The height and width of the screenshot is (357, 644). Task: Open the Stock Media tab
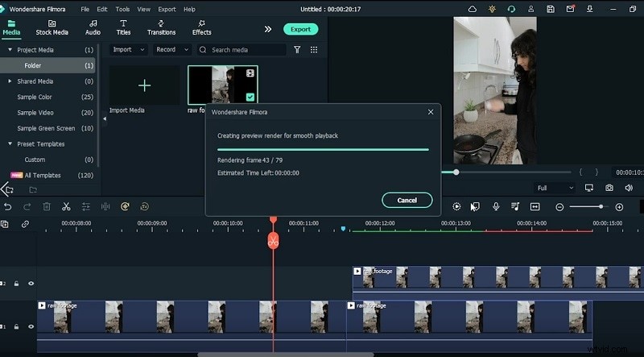coord(52,27)
